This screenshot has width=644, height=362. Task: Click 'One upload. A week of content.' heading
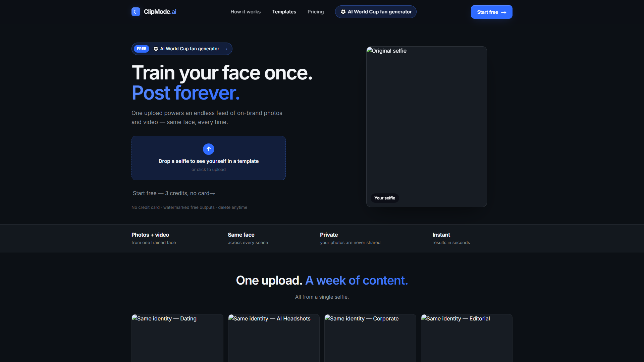[x=322, y=281]
